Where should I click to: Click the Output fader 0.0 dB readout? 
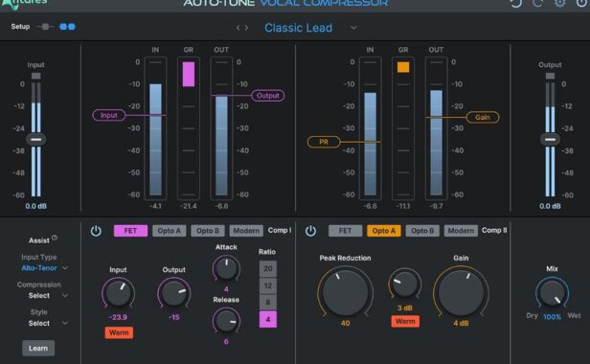(x=550, y=206)
